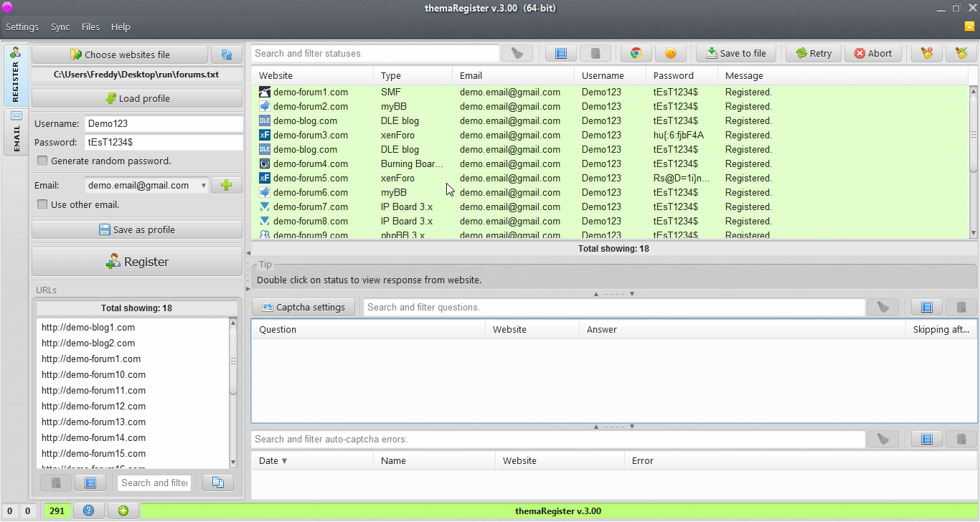This screenshot has height=522, width=980.
Task: Click the broom icon beside the questions search
Action: coord(883,307)
